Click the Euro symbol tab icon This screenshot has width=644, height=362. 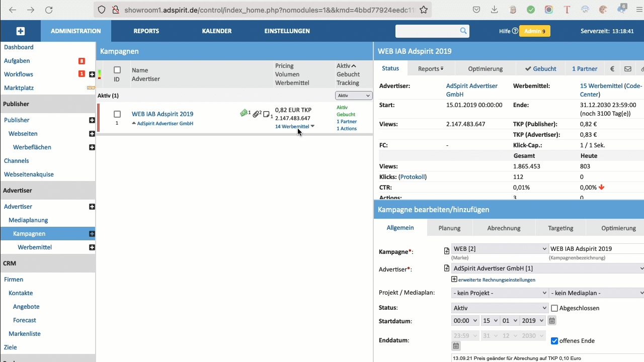click(612, 69)
